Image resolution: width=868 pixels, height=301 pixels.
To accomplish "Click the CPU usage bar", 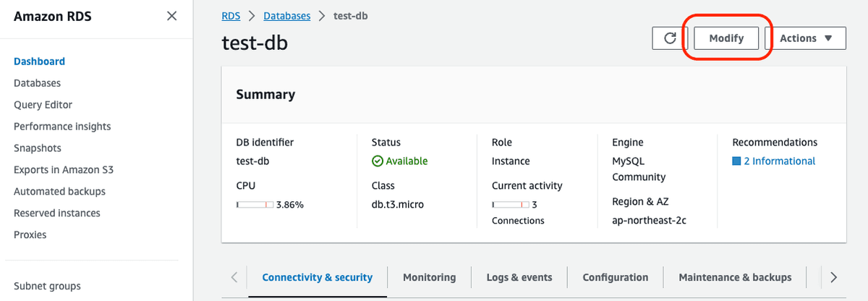I will (x=255, y=205).
